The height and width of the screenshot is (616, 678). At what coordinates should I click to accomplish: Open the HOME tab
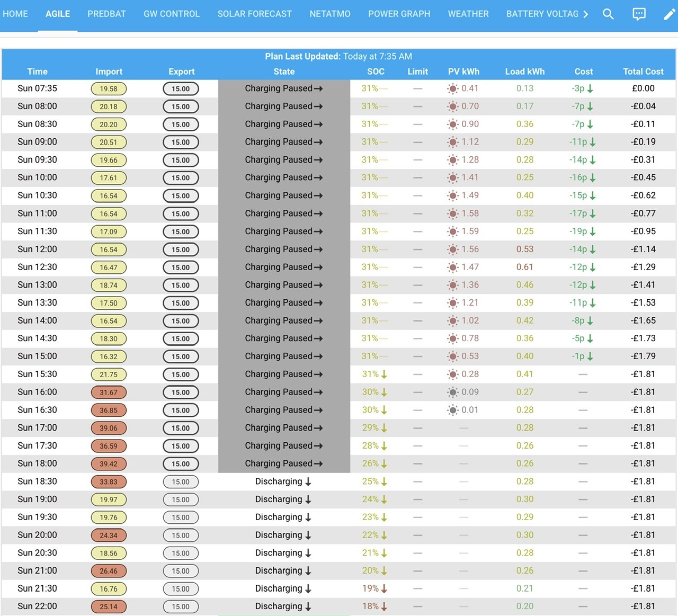pos(15,14)
